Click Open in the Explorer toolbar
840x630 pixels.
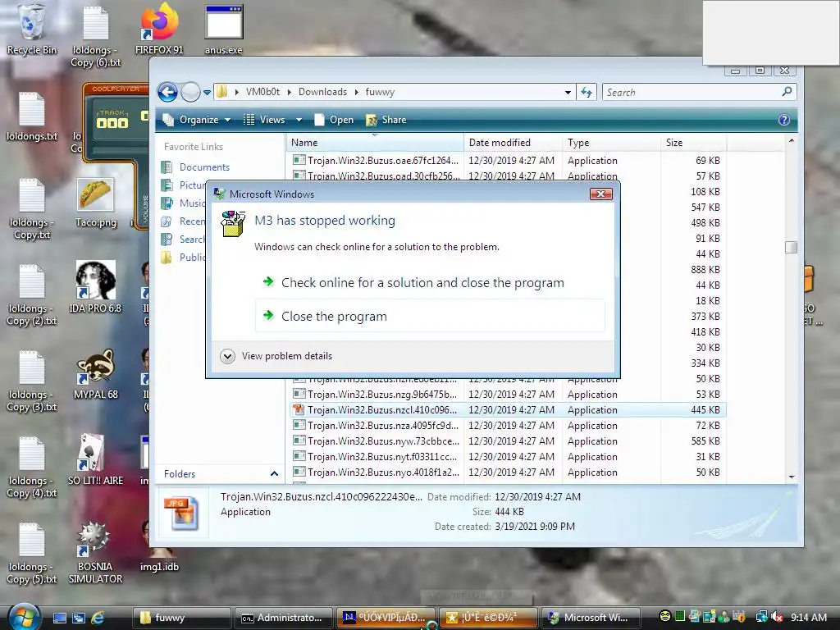pos(335,120)
